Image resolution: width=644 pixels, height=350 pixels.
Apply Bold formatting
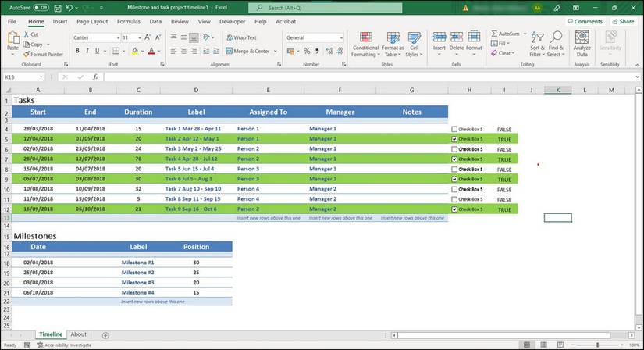(x=77, y=51)
